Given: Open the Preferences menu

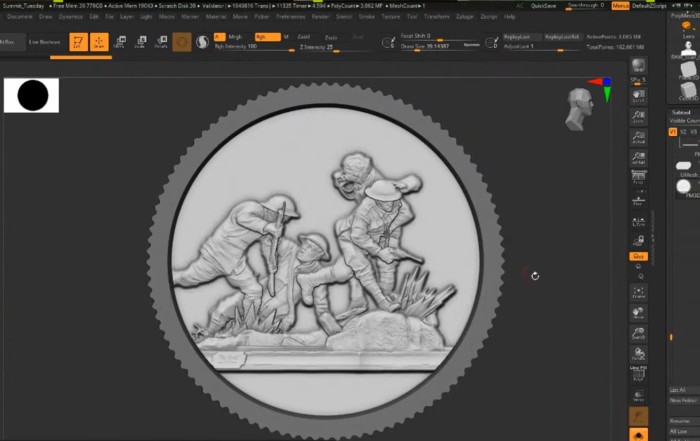Looking at the screenshot, I should [291, 17].
